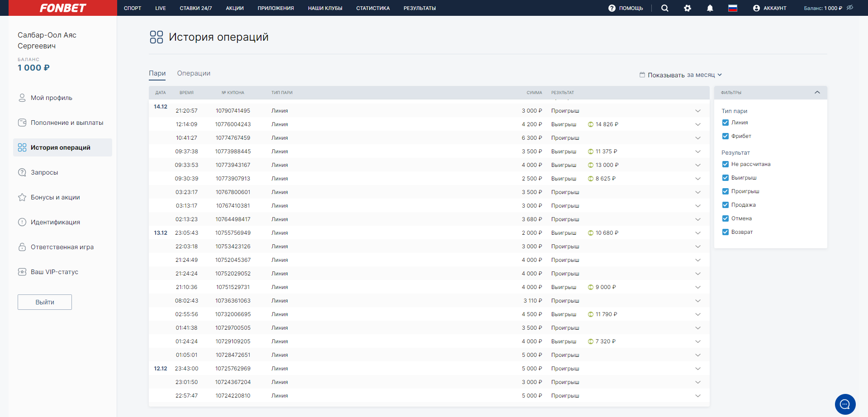Toggle the Выигрыш result checkbox
This screenshot has height=417, width=868.
(x=726, y=178)
